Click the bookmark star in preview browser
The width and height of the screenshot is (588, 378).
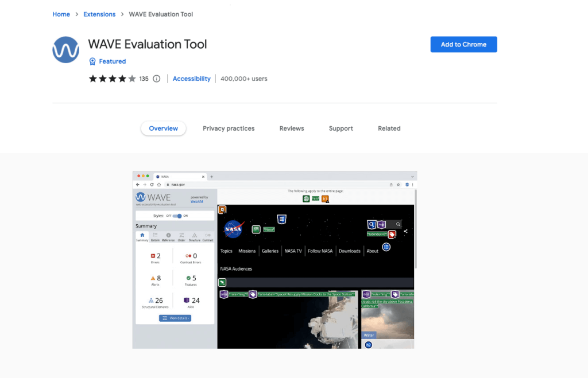[x=399, y=185]
